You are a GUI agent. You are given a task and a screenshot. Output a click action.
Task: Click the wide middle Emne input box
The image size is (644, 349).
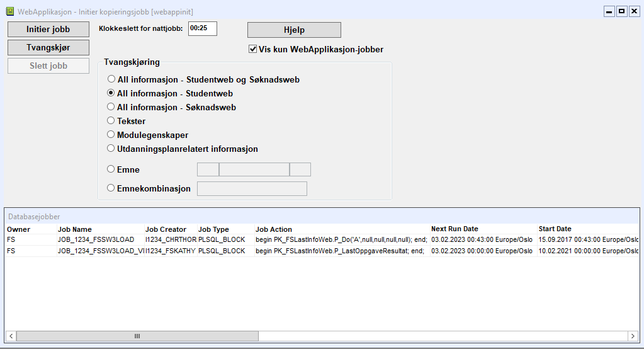254,169
